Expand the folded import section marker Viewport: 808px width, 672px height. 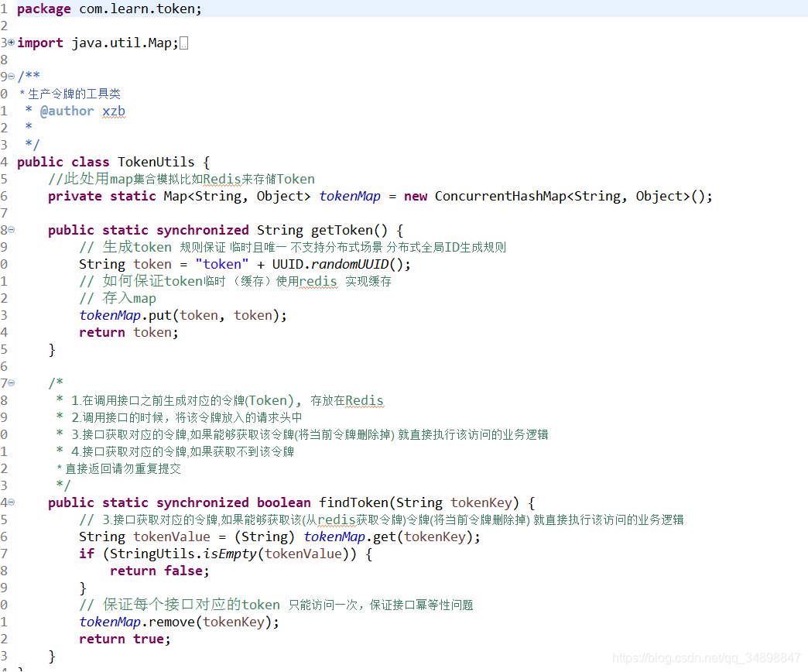click(11, 43)
